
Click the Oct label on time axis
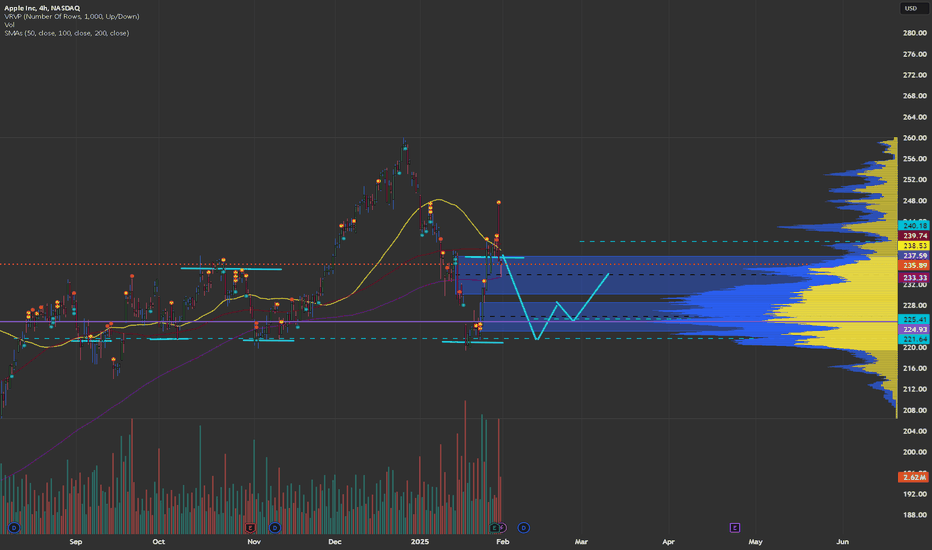pos(159,542)
